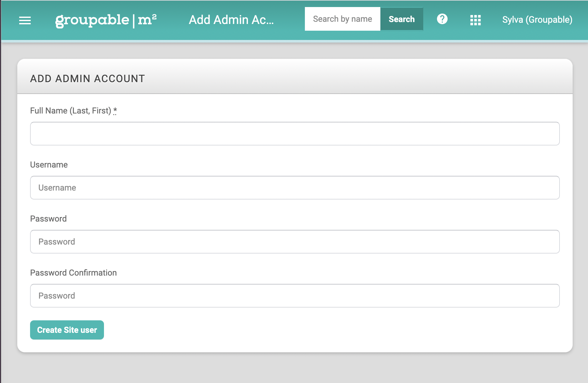Focus the Search by name field
The height and width of the screenshot is (383, 588).
tap(342, 19)
